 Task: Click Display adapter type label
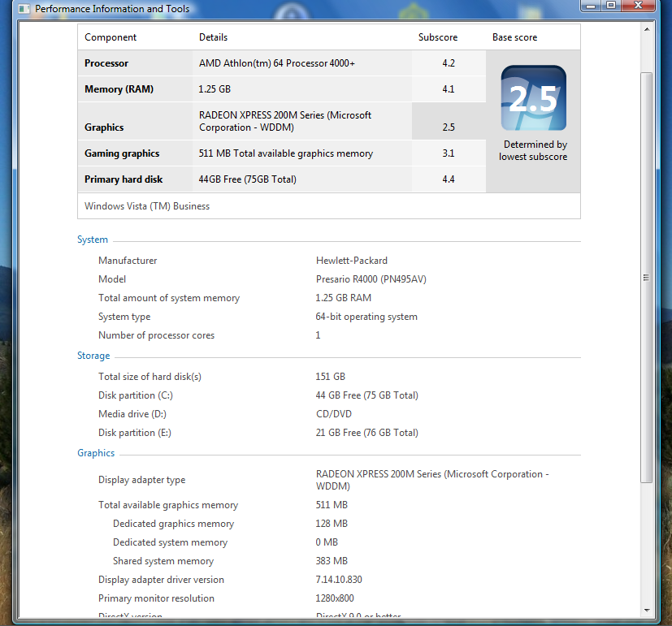142,480
